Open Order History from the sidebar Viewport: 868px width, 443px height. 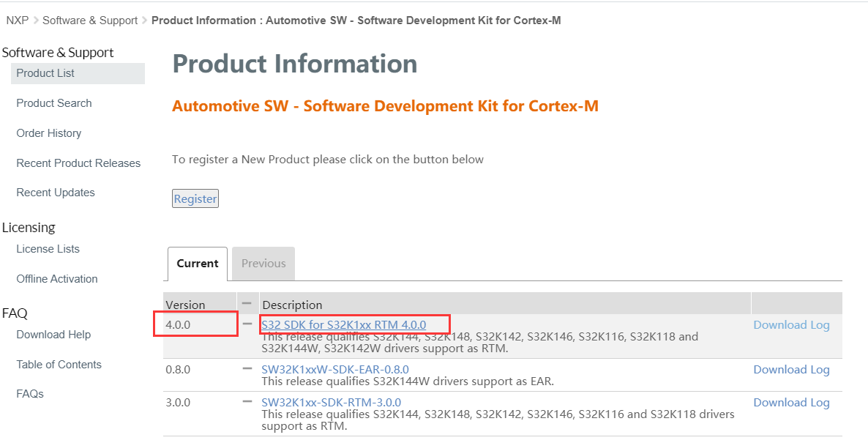click(x=49, y=133)
